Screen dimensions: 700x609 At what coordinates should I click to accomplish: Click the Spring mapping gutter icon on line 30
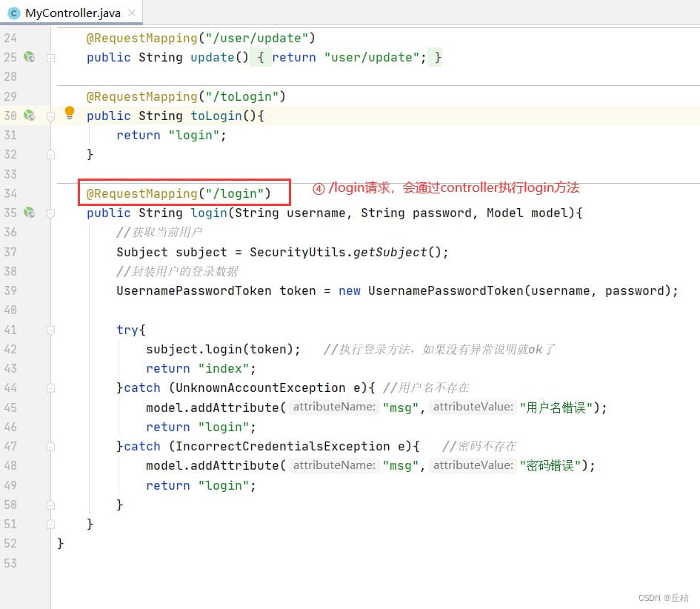(30, 115)
